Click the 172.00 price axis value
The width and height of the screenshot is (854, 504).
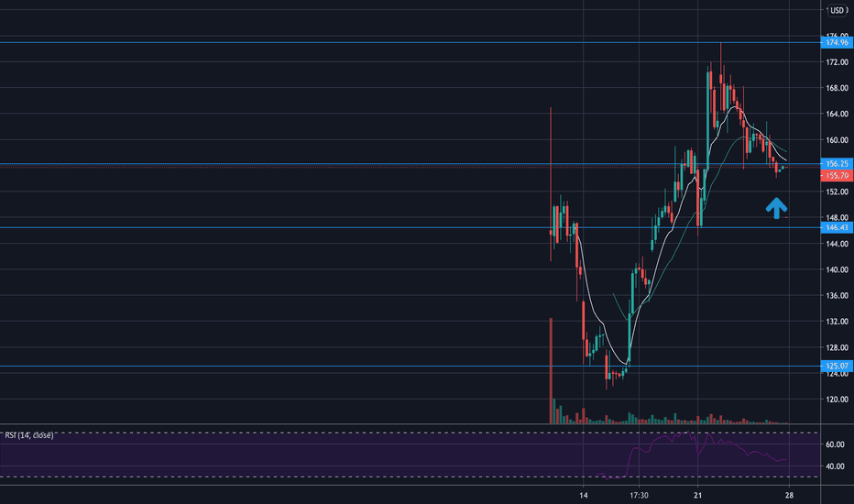(837, 62)
